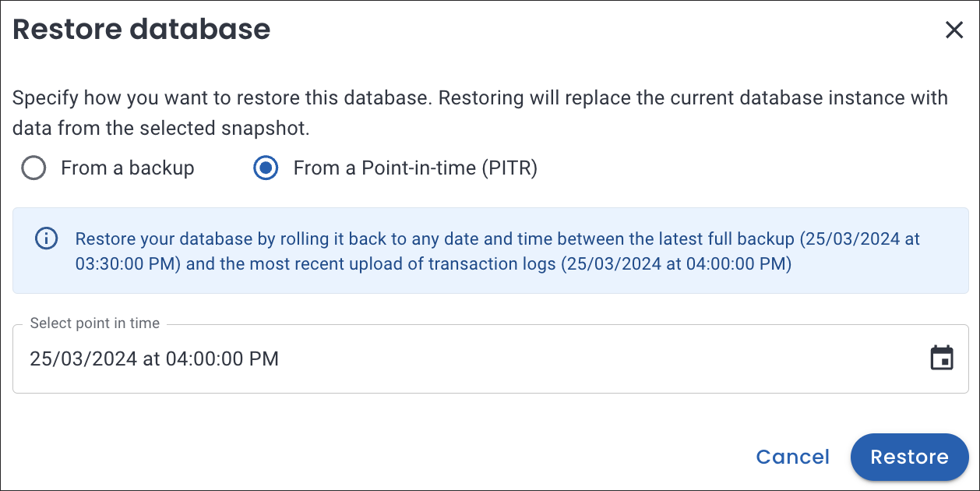Image resolution: width=980 pixels, height=491 pixels.
Task: Click "transaction logs" text in the info banner
Action: [491, 263]
